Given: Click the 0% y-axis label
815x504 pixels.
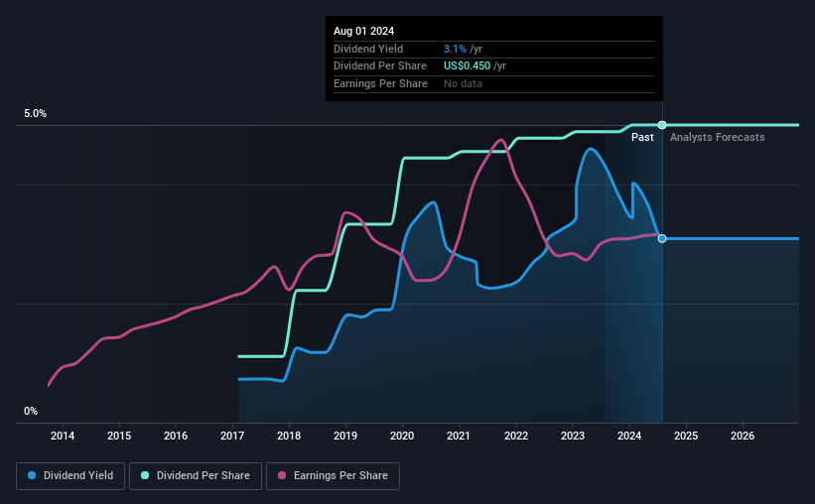Looking at the screenshot, I should [x=31, y=411].
